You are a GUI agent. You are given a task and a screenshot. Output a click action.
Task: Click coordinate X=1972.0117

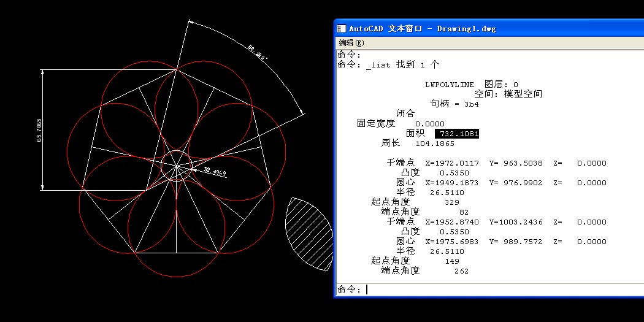coord(452,164)
